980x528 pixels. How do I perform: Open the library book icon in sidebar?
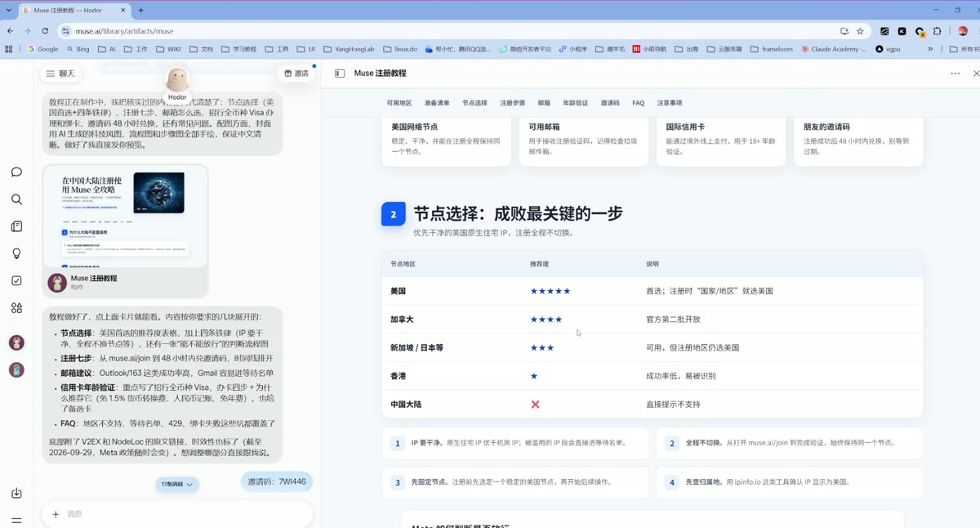(x=16, y=226)
